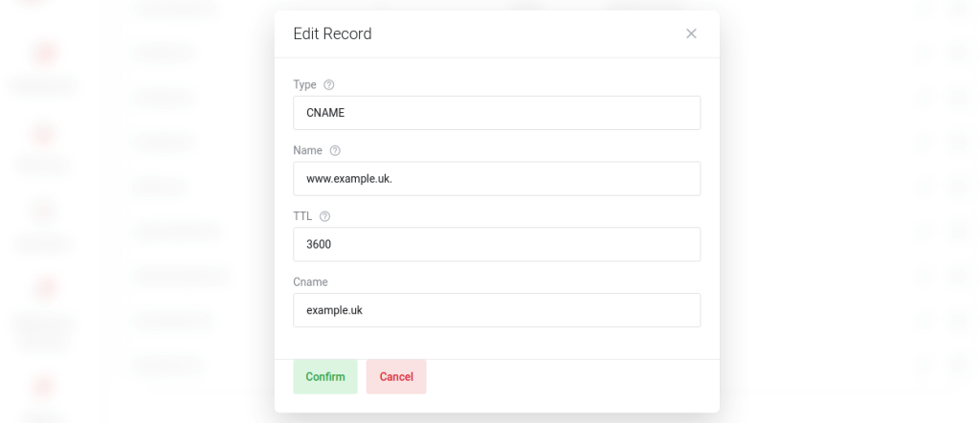This screenshot has width=980, height=423.
Task: Click the blurred grey sidebar icon behind dialog
Action: [44, 212]
